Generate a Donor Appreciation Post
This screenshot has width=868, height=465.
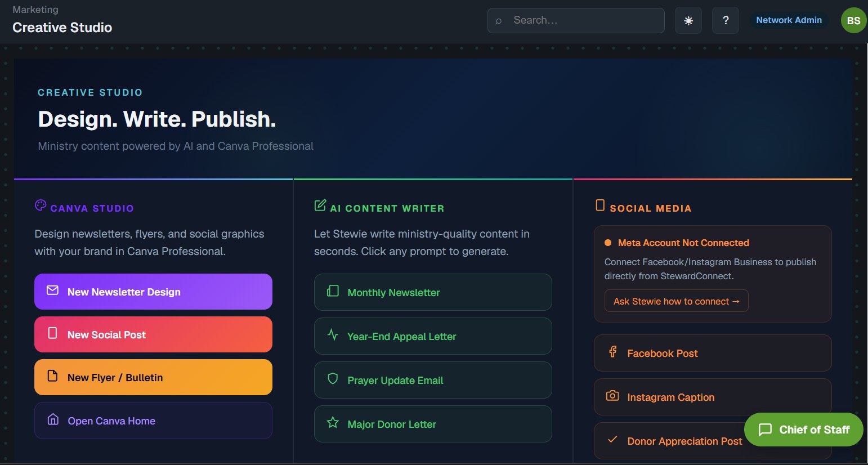click(713, 441)
